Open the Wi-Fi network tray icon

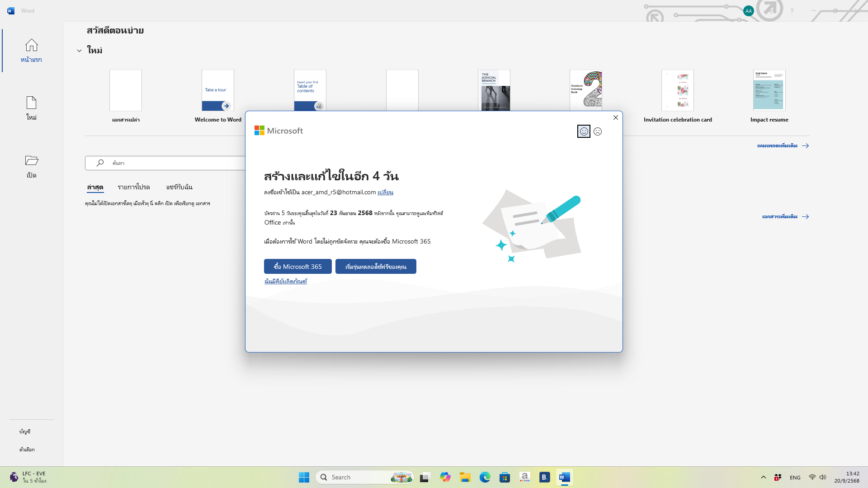[x=812, y=477]
